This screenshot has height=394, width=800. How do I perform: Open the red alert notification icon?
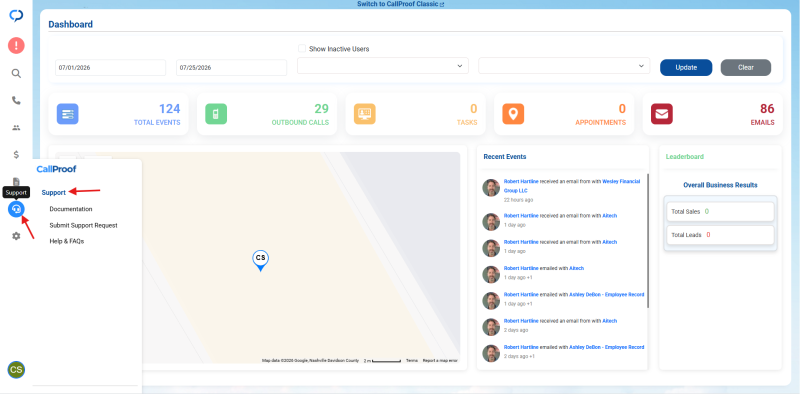(x=16, y=46)
